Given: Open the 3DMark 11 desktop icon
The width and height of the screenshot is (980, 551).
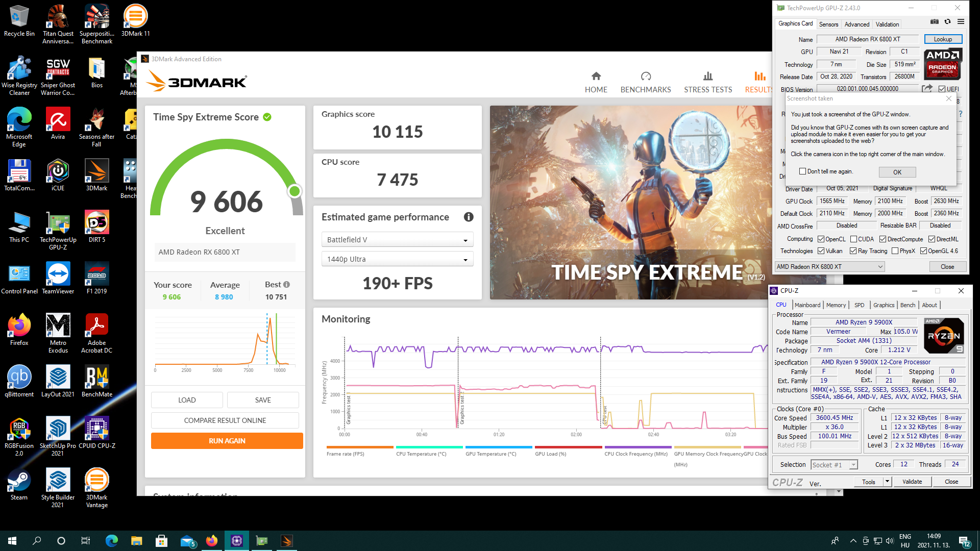Looking at the screenshot, I should click(x=135, y=20).
